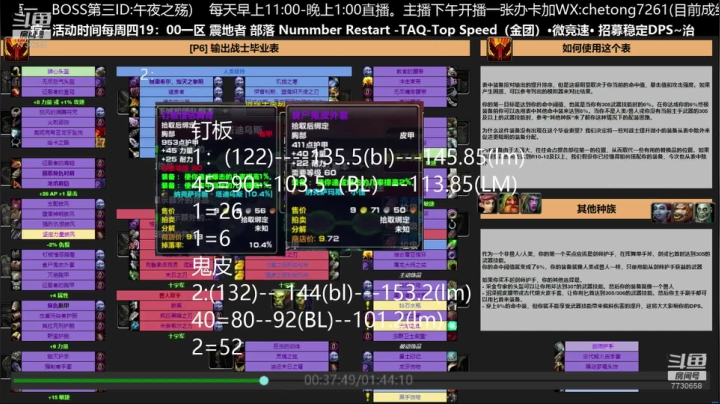Select yellow row 钻石水瓶
This screenshot has width=720, height=404.
point(410,305)
